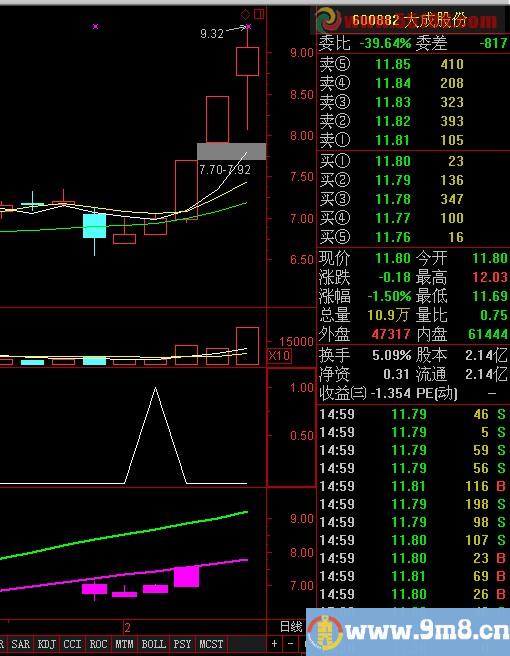Image resolution: width=510 pixels, height=656 pixels.
Task: Click 净资 value 0.31
Action: (396, 374)
